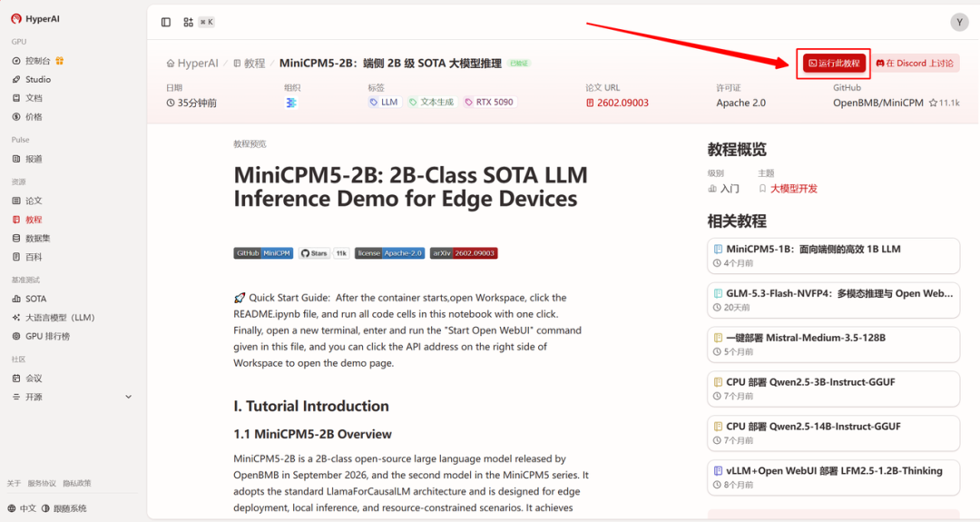Click the 35分钟前 date text

(197, 103)
